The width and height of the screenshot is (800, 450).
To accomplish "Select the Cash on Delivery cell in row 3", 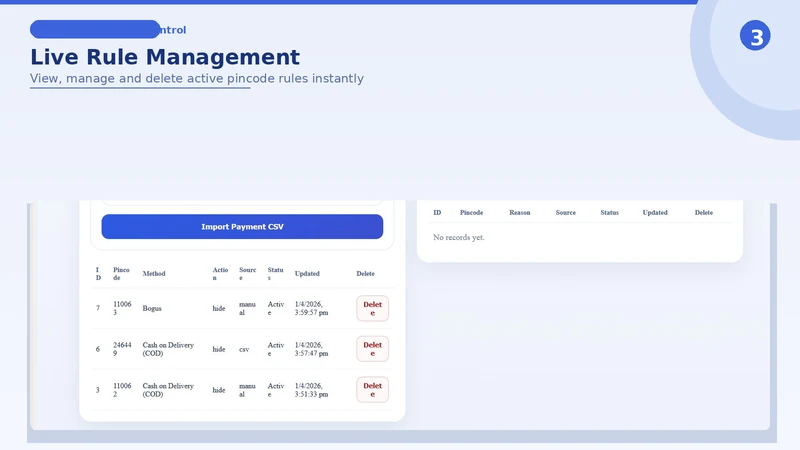I will coord(168,390).
